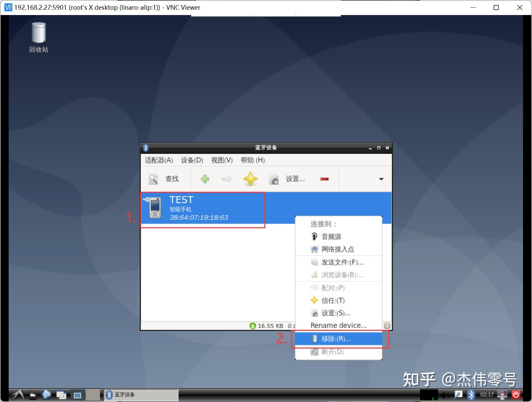Open the 帮助(H) menu
Image resolution: width=532 pixels, height=402 pixels.
click(x=253, y=160)
